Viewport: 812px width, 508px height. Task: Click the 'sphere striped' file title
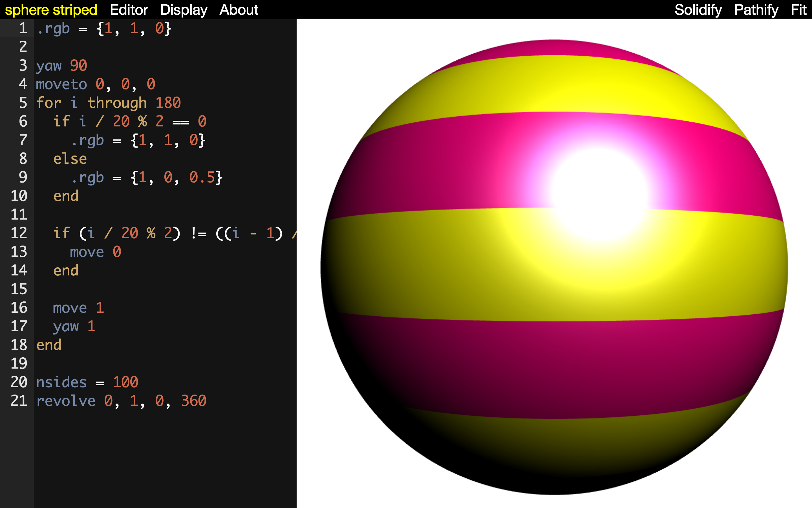[x=51, y=10]
